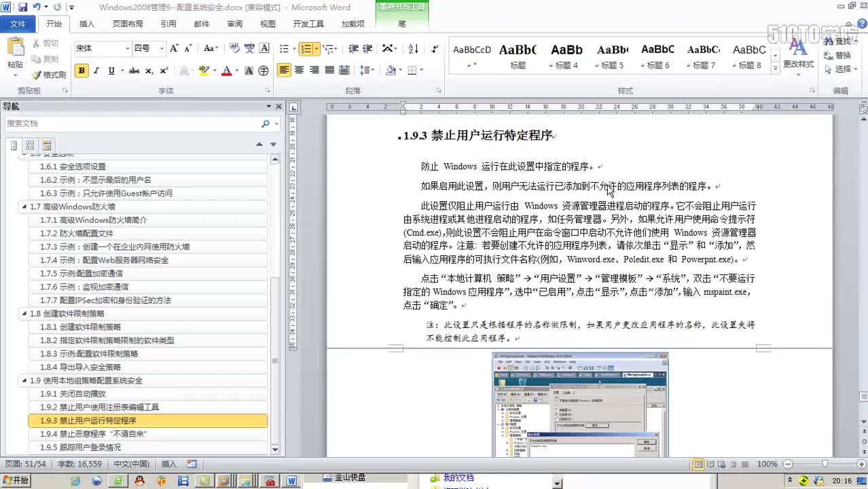The image size is (868, 489).
Task: Open the 文件 (File) tab
Action: [x=18, y=24]
